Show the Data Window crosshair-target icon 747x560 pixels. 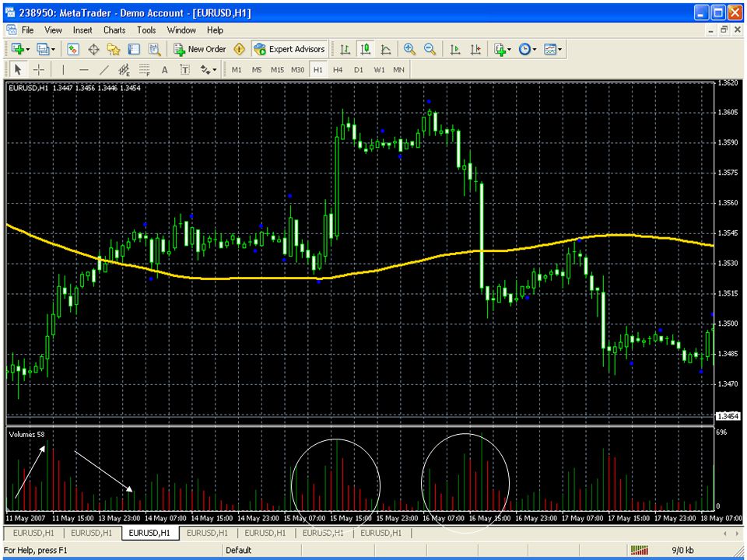point(93,49)
